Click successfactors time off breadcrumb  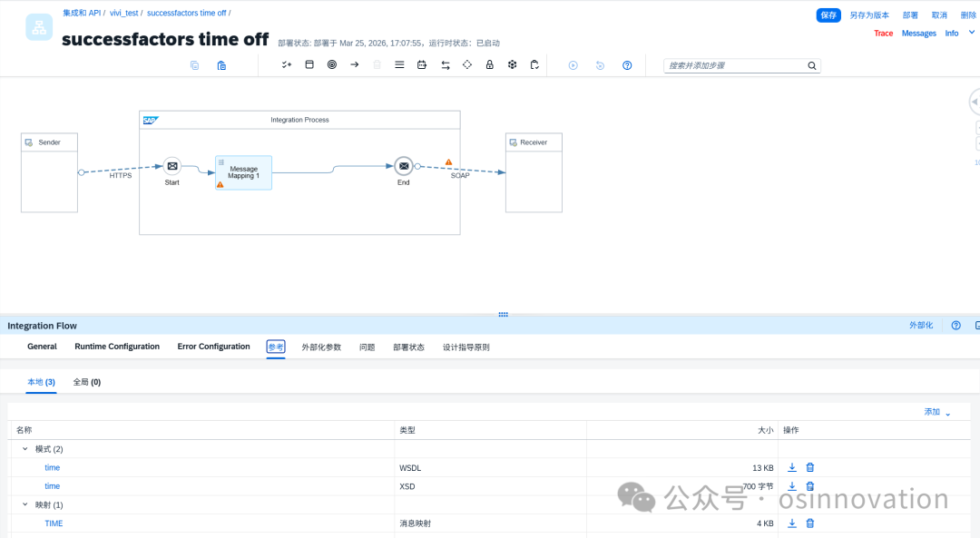pos(186,13)
